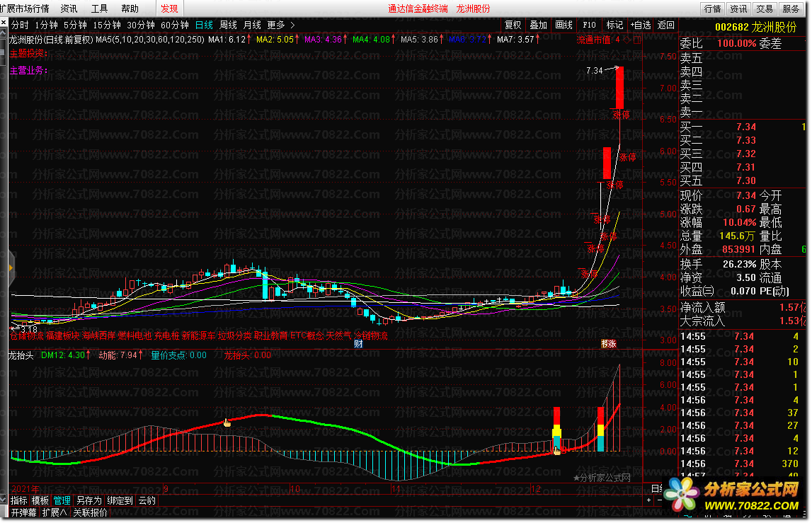Click the 通达信金融终端 title text

(418, 8)
